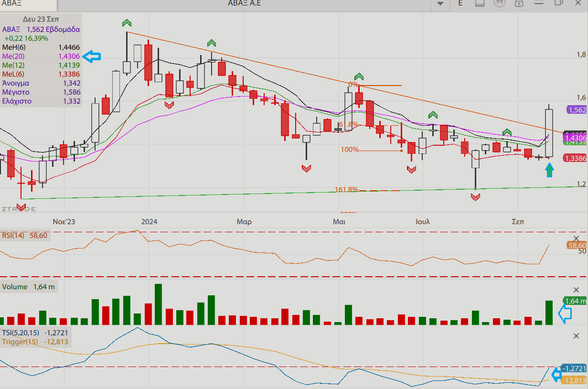This screenshot has height=389, width=588.
Task: Click the RSI(14) indicator label
Action: 13,235
